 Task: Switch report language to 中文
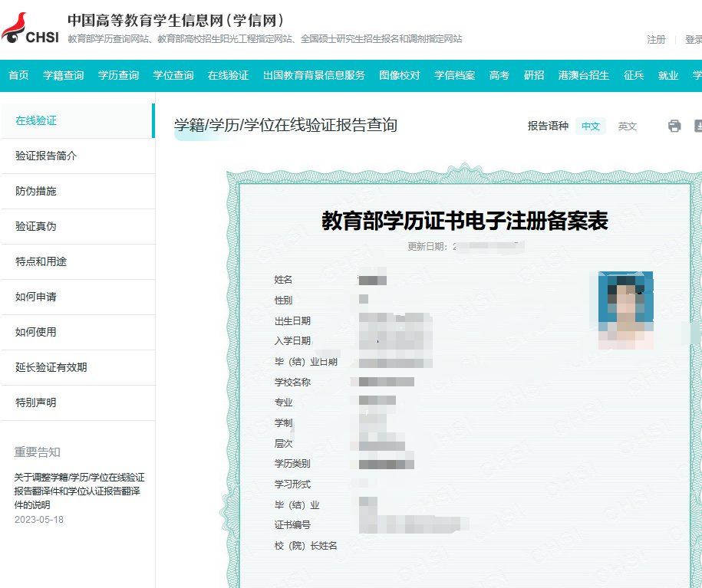tap(591, 126)
